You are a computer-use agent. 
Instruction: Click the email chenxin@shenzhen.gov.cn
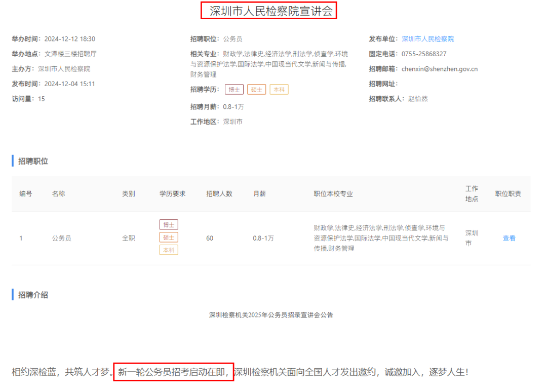(440, 69)
